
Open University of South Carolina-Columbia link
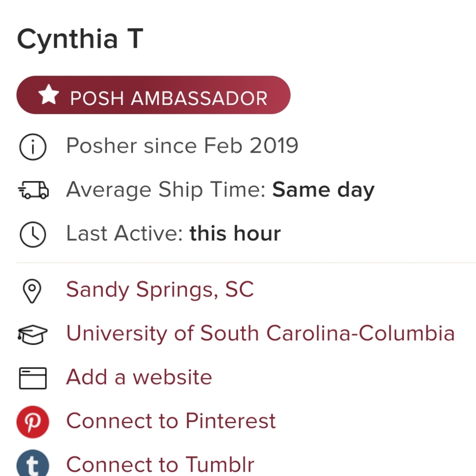(x=260, y=334)
